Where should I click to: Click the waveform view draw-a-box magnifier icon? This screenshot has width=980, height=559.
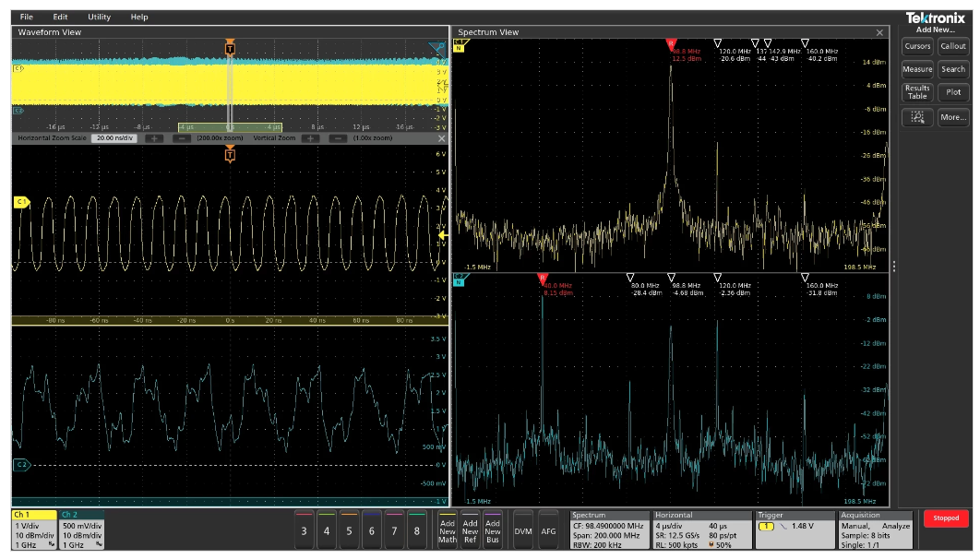(x=438, y=48)
